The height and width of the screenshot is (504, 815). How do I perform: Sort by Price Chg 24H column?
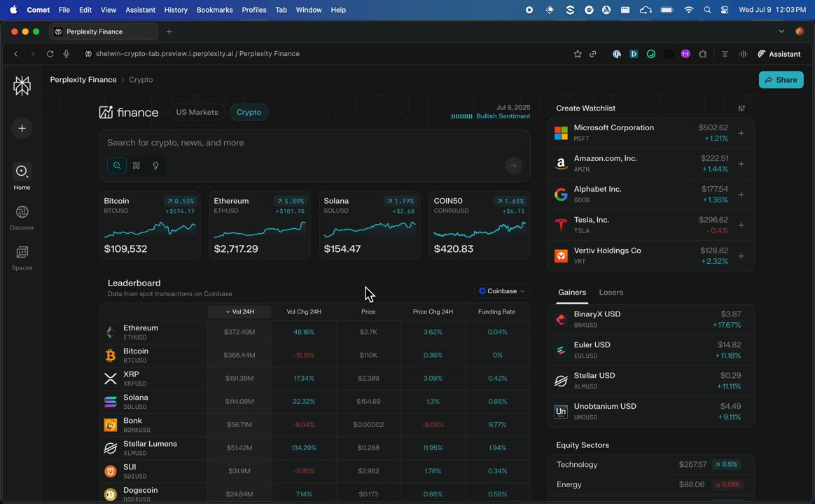433,311
